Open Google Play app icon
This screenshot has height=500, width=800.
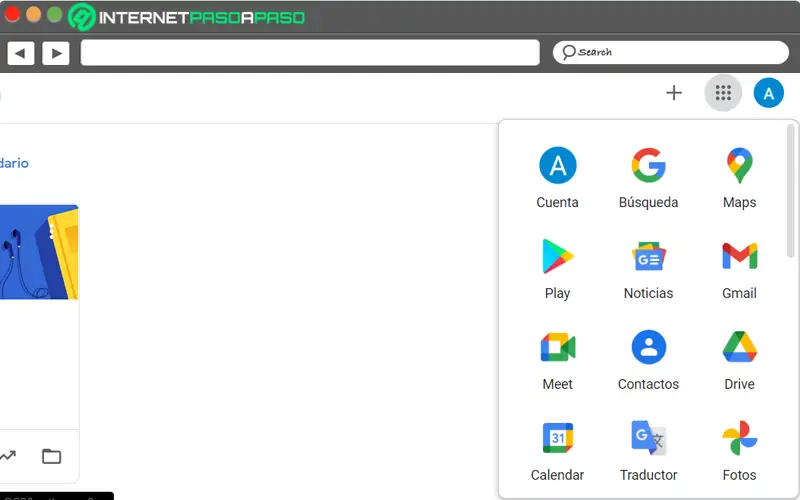pos(557,256)
